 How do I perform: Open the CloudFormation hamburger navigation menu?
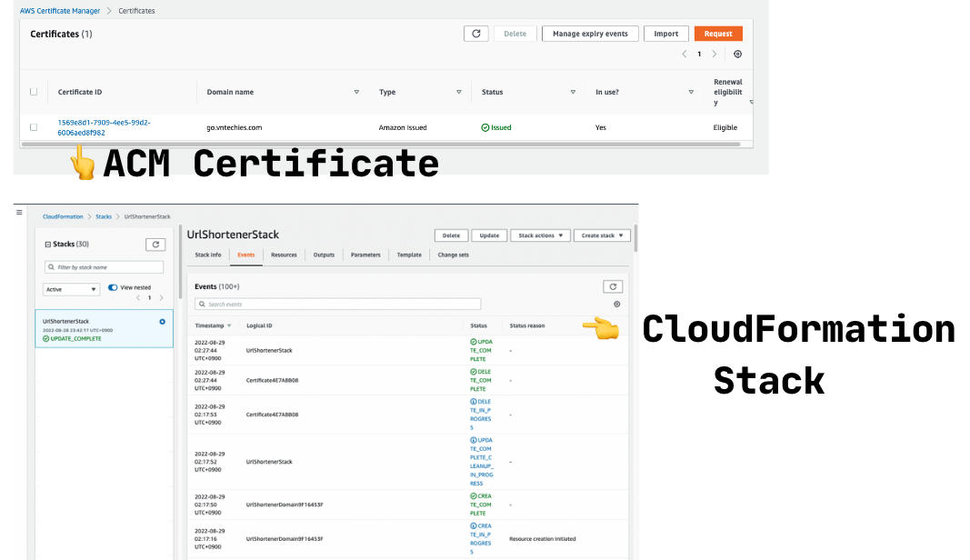19,212
